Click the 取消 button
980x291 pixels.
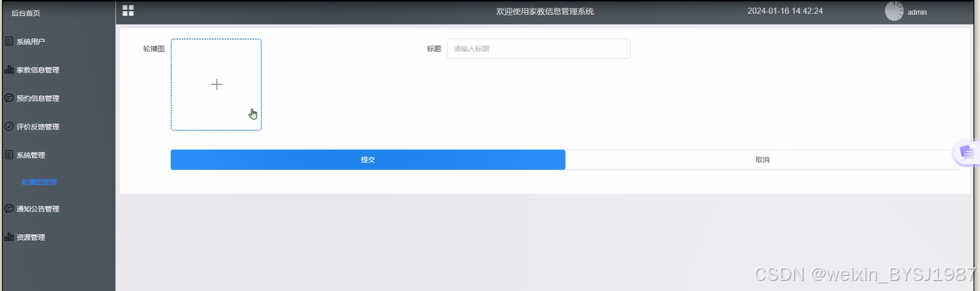pos(763,160)
